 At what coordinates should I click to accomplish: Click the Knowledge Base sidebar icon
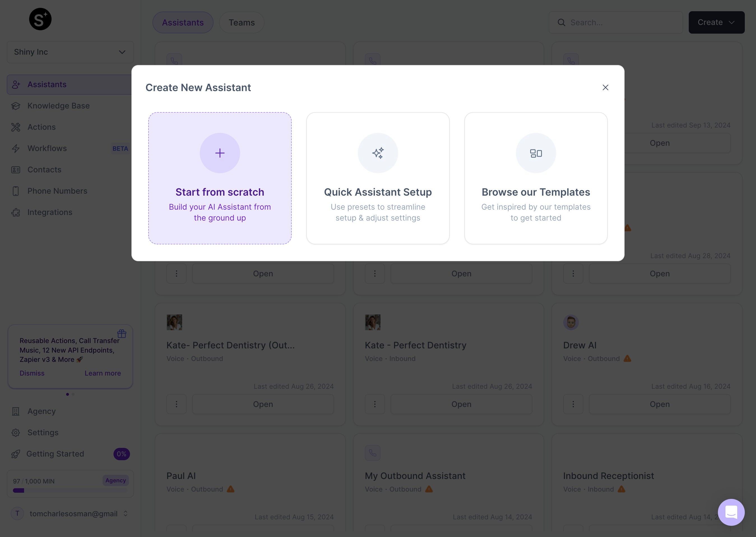[x=16, y=106]
